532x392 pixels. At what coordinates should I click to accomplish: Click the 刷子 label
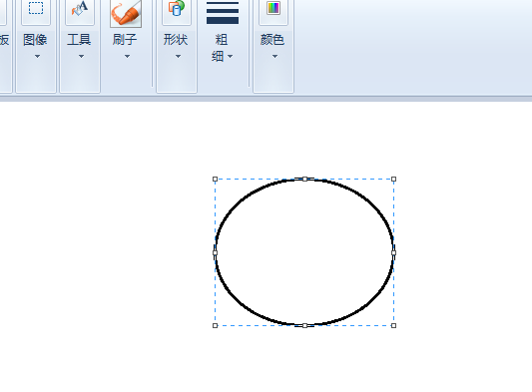click(x=125, y=40)
